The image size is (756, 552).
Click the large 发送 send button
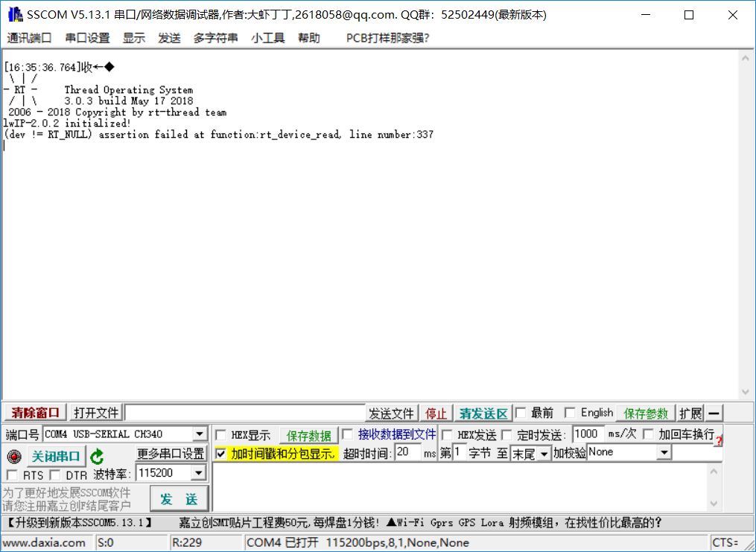[179, 499]
